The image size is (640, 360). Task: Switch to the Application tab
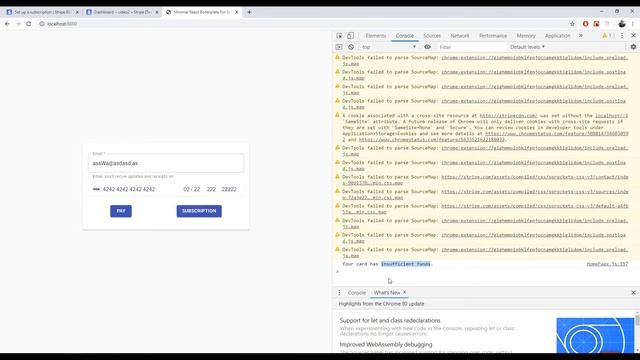pos(557,36)
